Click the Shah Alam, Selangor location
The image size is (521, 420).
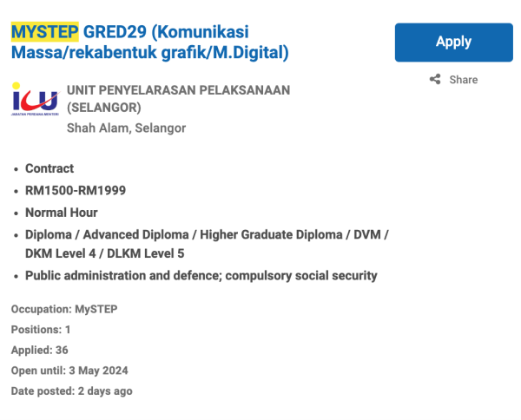click(126, 128)
